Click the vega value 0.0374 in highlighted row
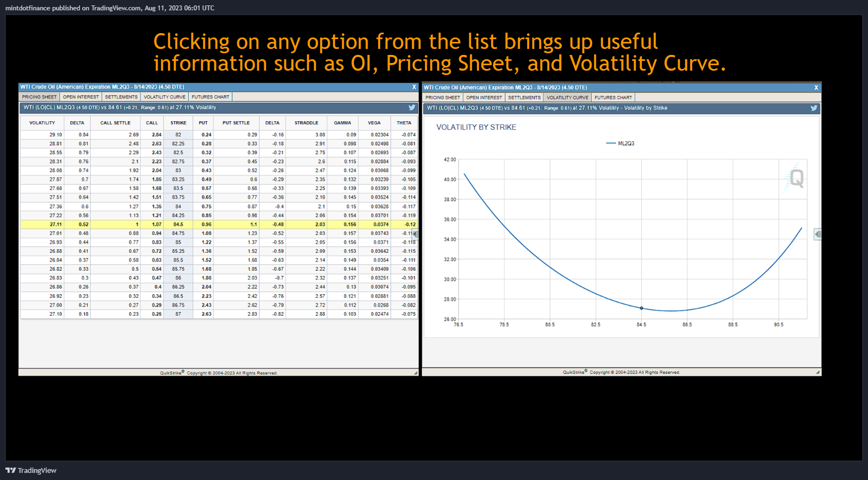Screen dimensions: 868x480 381,224
